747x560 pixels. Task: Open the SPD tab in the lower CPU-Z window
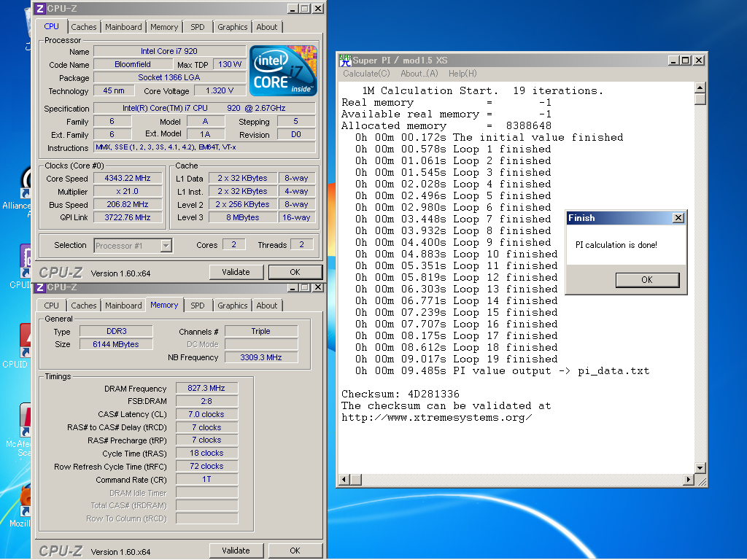[198, 306]
